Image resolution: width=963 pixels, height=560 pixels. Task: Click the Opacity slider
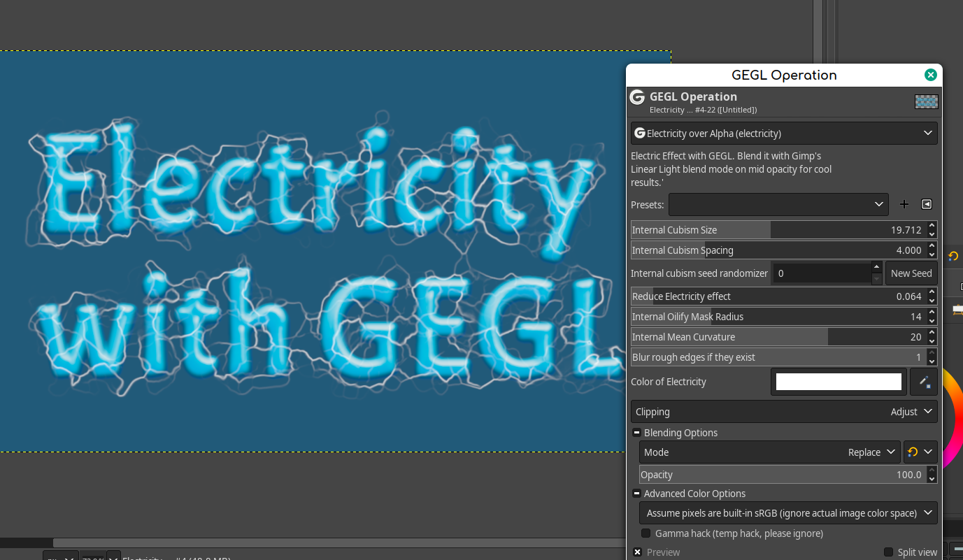coord(783,475)
